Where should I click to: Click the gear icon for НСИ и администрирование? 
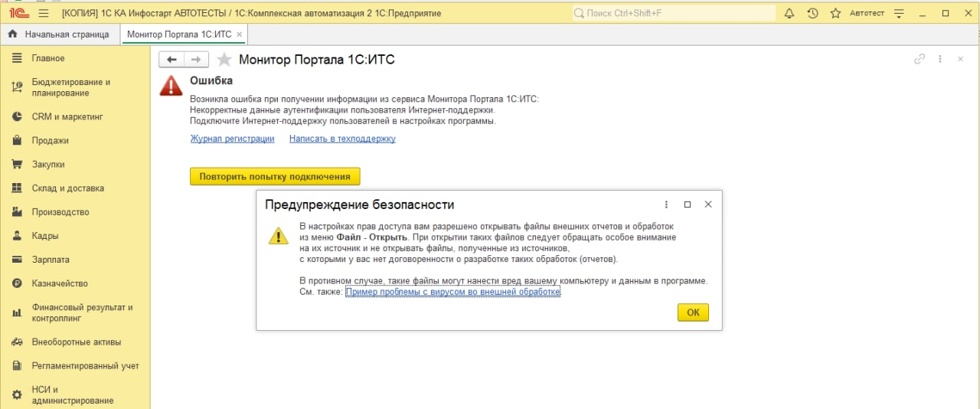[x=17, y=394]
